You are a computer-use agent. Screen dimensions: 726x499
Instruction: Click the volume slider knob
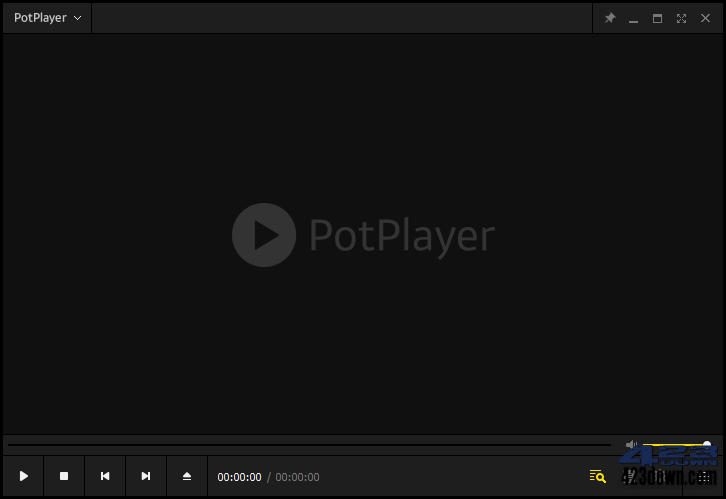707,445
